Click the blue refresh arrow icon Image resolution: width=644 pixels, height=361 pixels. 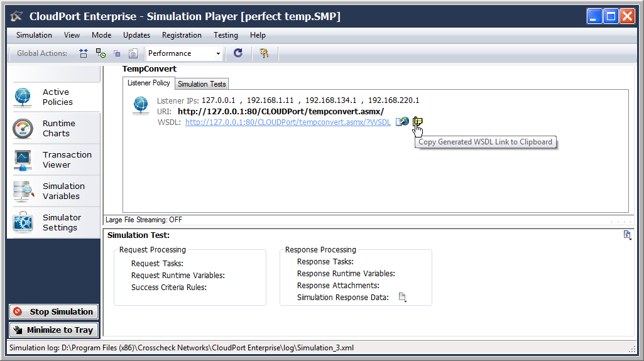pos(237,53)
